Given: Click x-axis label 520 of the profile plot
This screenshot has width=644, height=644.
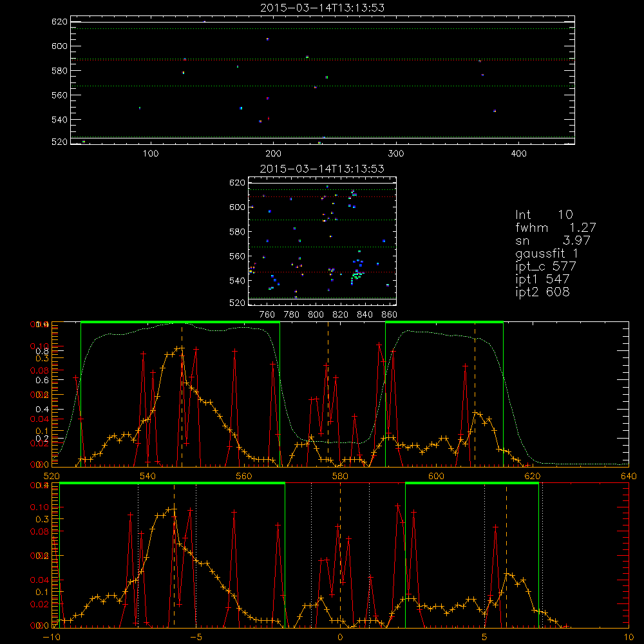Looking at the screenshot, I should pos(52,477).
